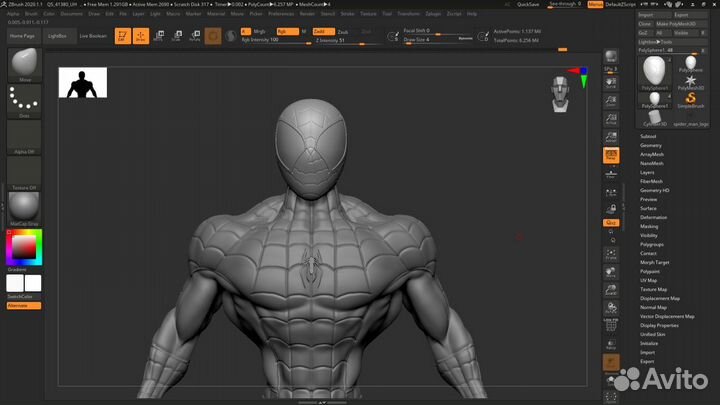Click the Zoom canvas icon

coord(611,101)
